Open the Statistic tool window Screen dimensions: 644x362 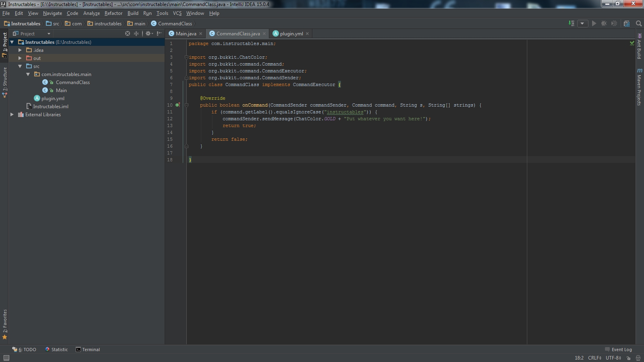(x=56, y=350)
